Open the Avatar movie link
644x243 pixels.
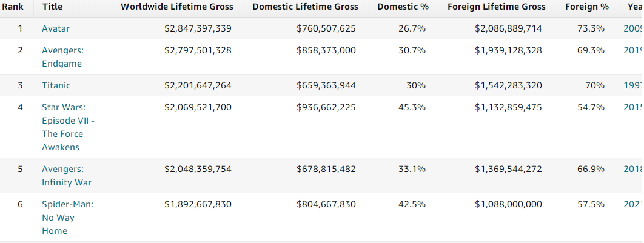click(55, 28)
